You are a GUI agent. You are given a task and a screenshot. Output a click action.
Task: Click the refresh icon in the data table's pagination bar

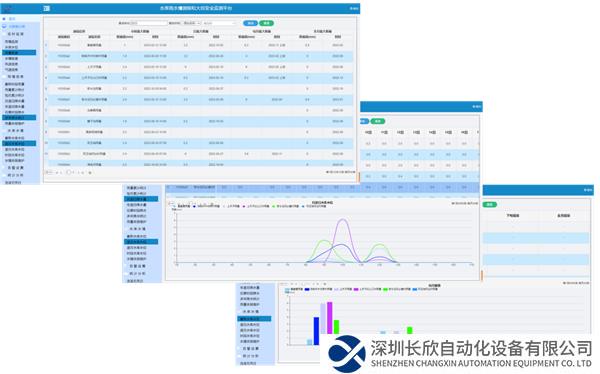coord(90,173)
